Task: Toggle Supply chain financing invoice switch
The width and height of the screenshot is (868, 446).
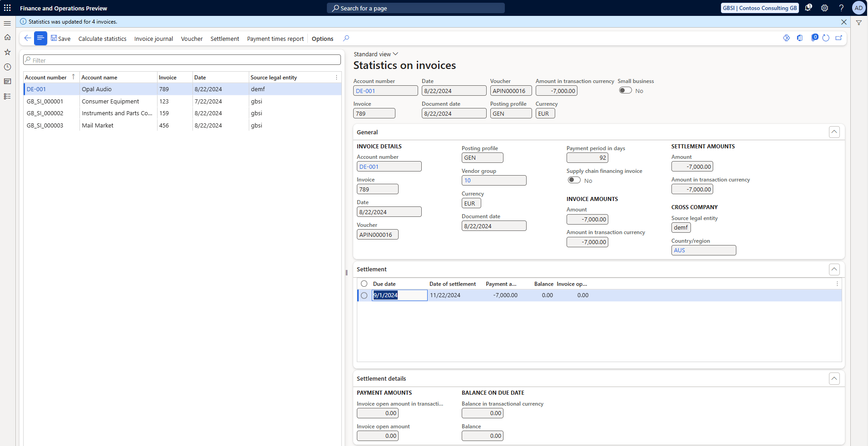Action: point(574,180)
